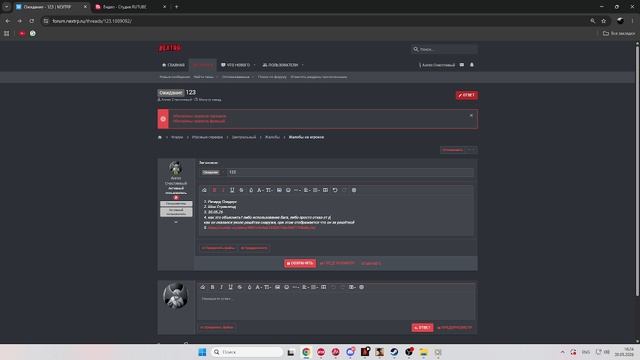Image resolution: width=640 pixels, height=360 pixels.
Task: Open Steam from the taskbar
Action: pyautogui.click(x=394, y=352)
